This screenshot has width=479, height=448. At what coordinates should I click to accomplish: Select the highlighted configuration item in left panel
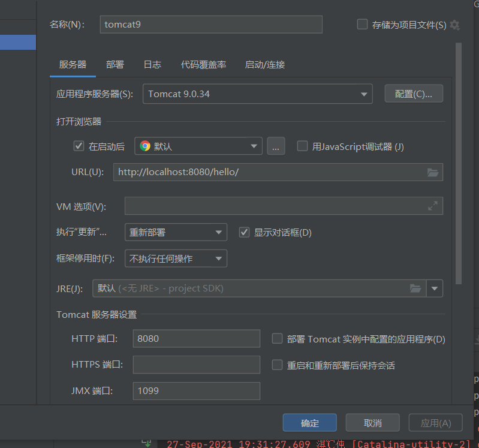[18, 42]
